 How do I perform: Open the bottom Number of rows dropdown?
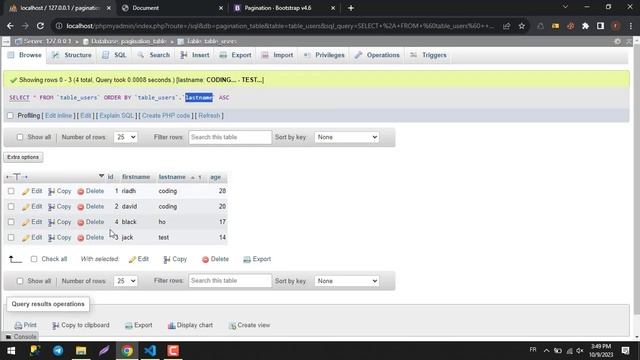pos(126,281)
